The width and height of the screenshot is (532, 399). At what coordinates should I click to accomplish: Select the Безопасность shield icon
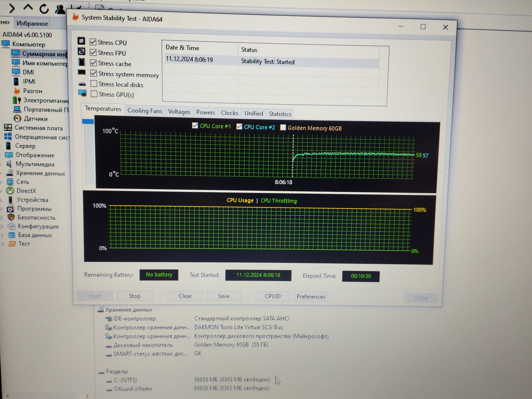(x=11, y=217)
